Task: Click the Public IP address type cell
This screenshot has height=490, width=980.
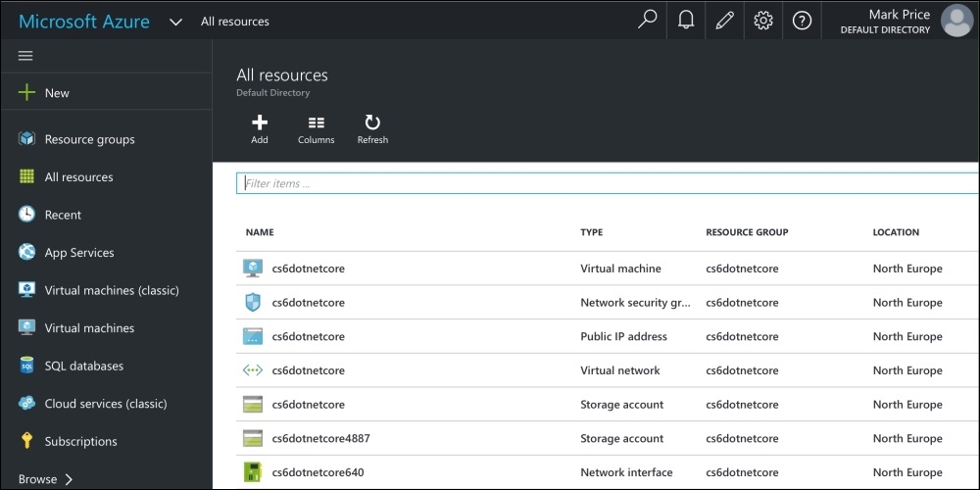Action: pyautogui.click(x=623, y=336)
